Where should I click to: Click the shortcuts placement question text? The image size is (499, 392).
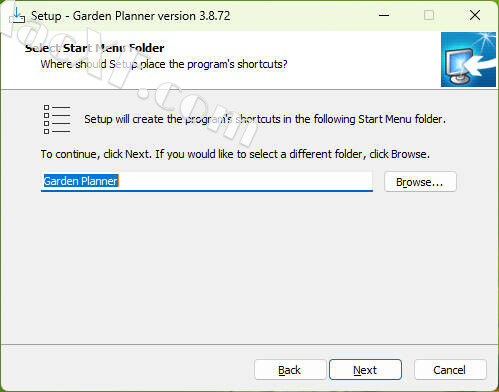(x=164, y=64)
